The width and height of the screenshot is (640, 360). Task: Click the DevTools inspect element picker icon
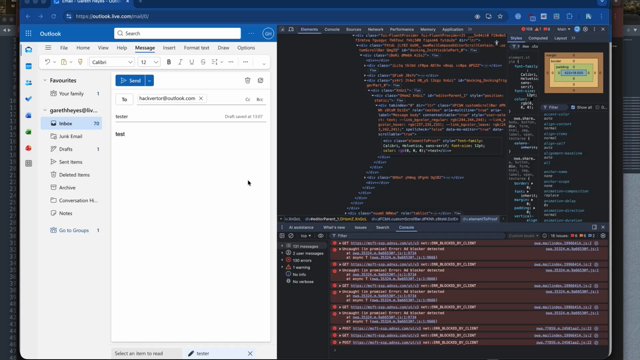[282, 29]
